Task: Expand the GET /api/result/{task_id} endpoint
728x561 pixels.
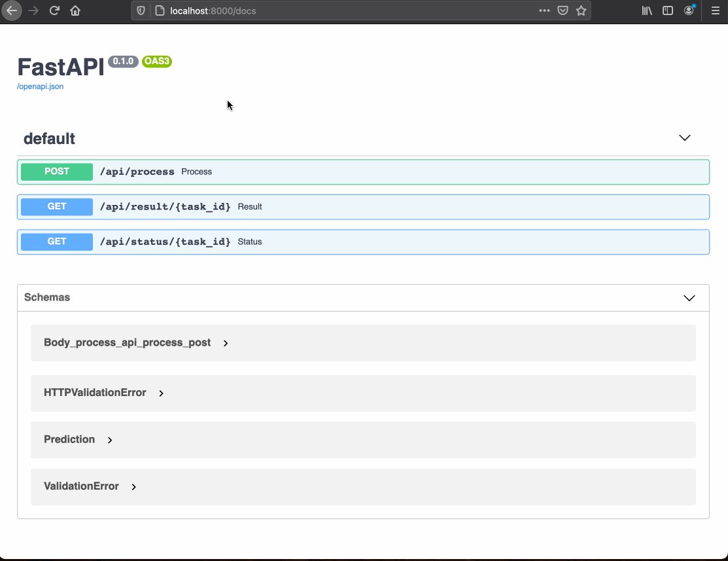Action: [363, 207]
